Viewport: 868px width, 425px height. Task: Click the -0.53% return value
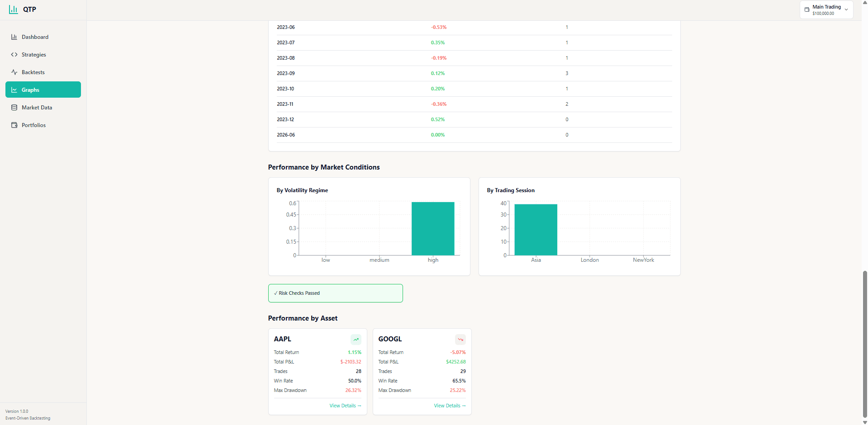coord(439,27)
